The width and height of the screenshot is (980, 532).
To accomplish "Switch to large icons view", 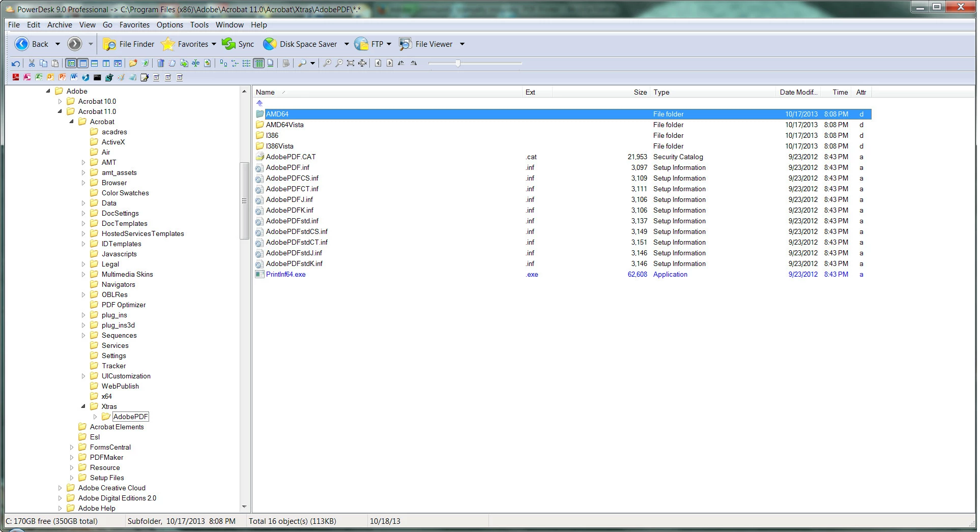I will pyautogui.click(x=223, y=63).
